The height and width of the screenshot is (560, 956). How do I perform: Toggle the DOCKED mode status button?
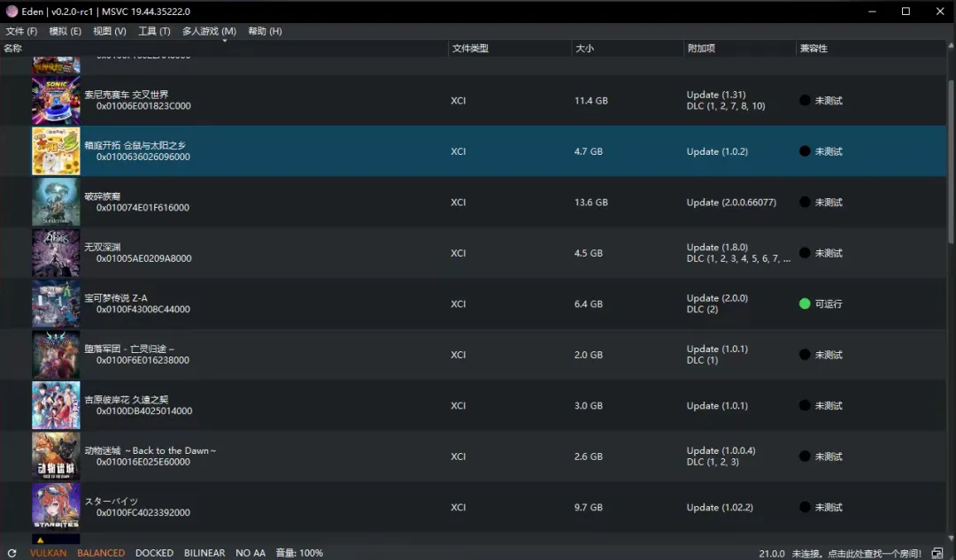click(154, 553)
